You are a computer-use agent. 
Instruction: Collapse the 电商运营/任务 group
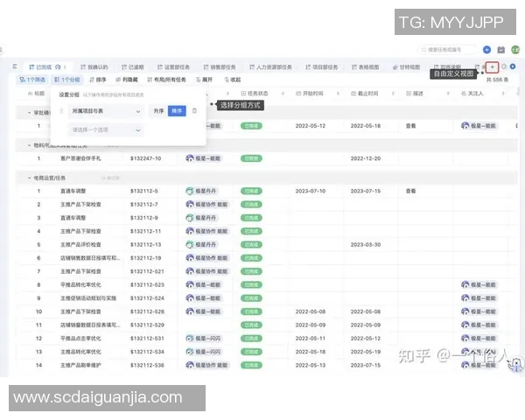[x=30, y=178]
